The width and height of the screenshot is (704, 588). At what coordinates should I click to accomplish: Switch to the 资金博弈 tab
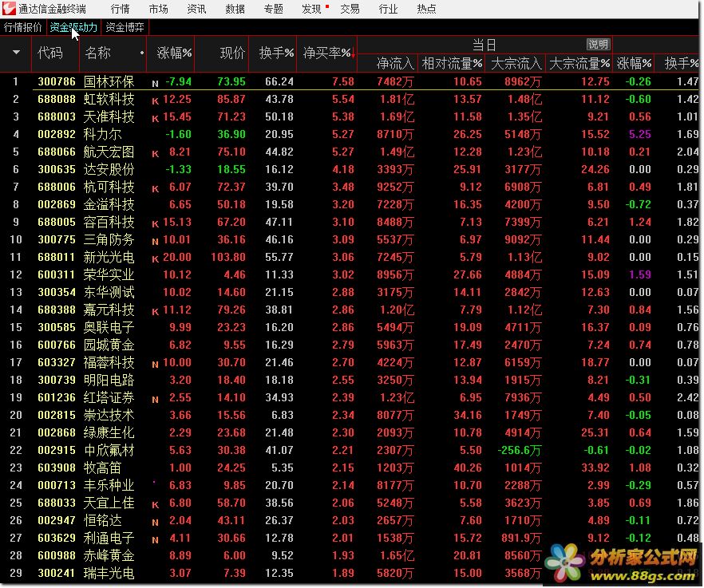(x=125, y=27)
